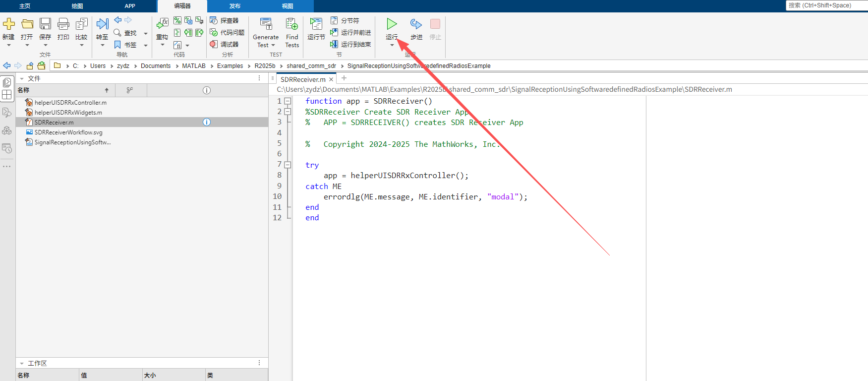The width and height of the screenshot is (868, 381).
Task: Click the 比较 (Compare) icon
Action: [x=81, y=24]
